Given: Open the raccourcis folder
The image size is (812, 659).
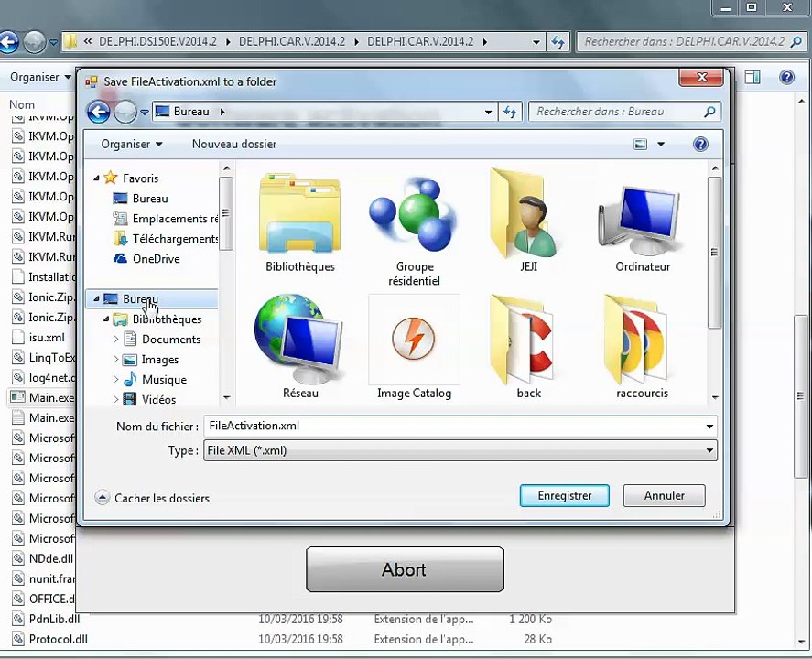Looking at the screenshot, I should [x=642, y=347].
